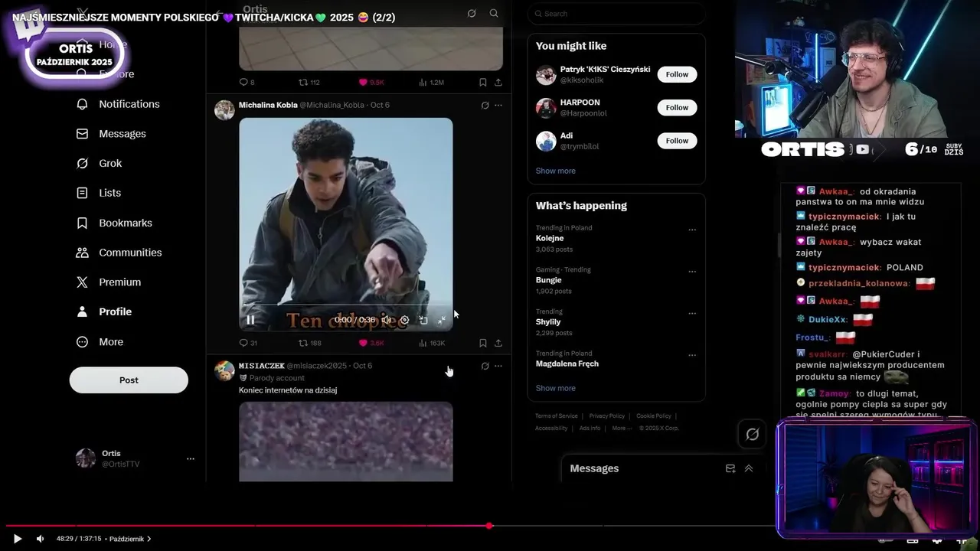Viewport: 980px width, 551px height.
Task: Play the YouTube video
Action: 18,539
